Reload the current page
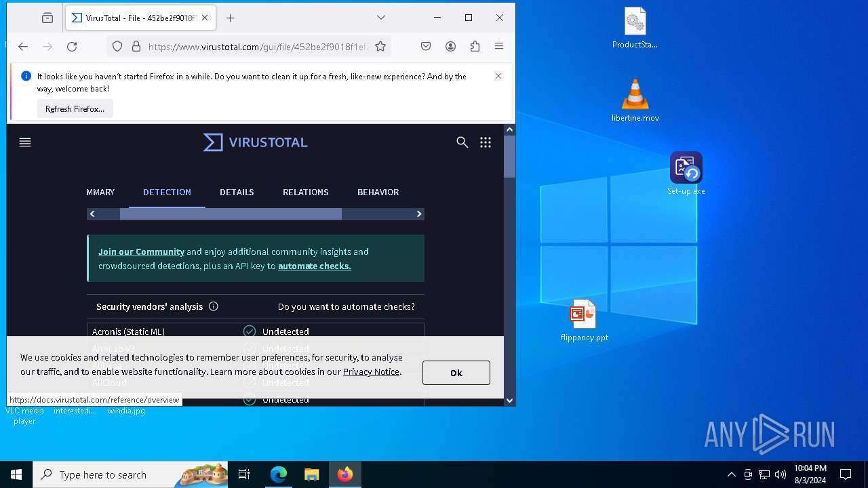868x488 pixels. (72, 46)
